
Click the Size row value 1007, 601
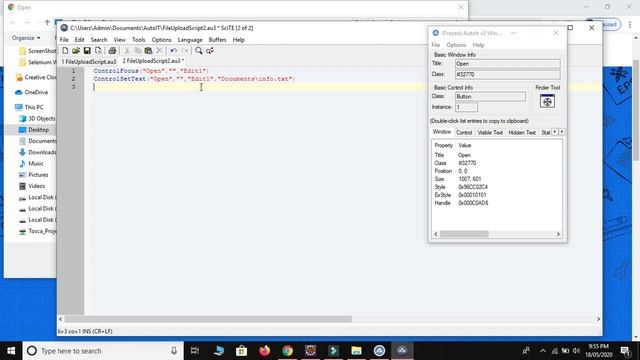click(x=469, y=179)
